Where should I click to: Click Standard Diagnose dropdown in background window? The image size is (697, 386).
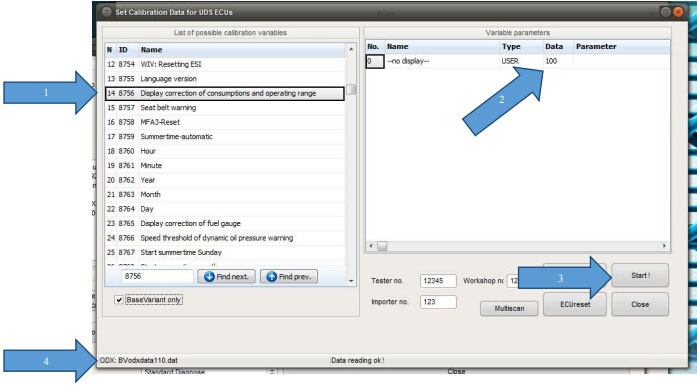(x=209, y=372)
